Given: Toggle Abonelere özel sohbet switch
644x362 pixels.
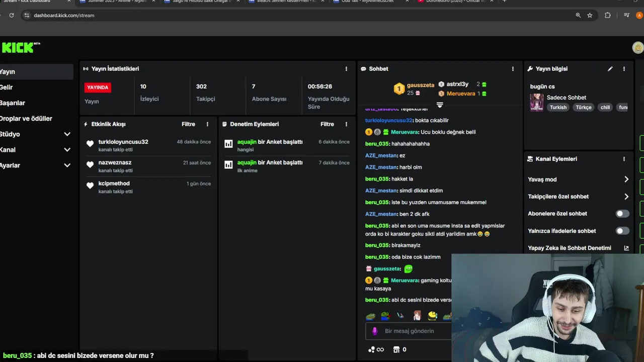Looking at the screenshot, I should click(622, 214).
